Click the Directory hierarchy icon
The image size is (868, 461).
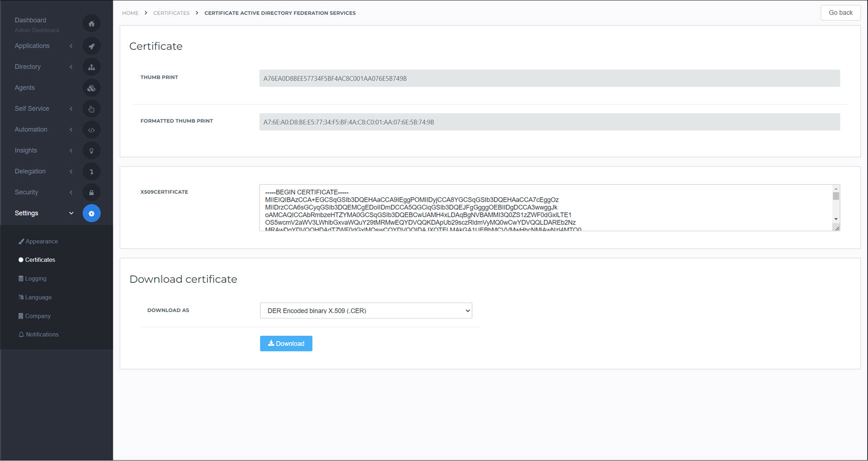(91, 67)
